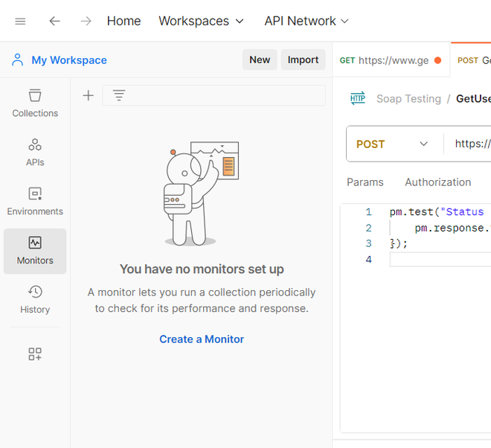The image size is (491, 448).
Task: Open the Environments sidebar section
Action: coord(35,202)
